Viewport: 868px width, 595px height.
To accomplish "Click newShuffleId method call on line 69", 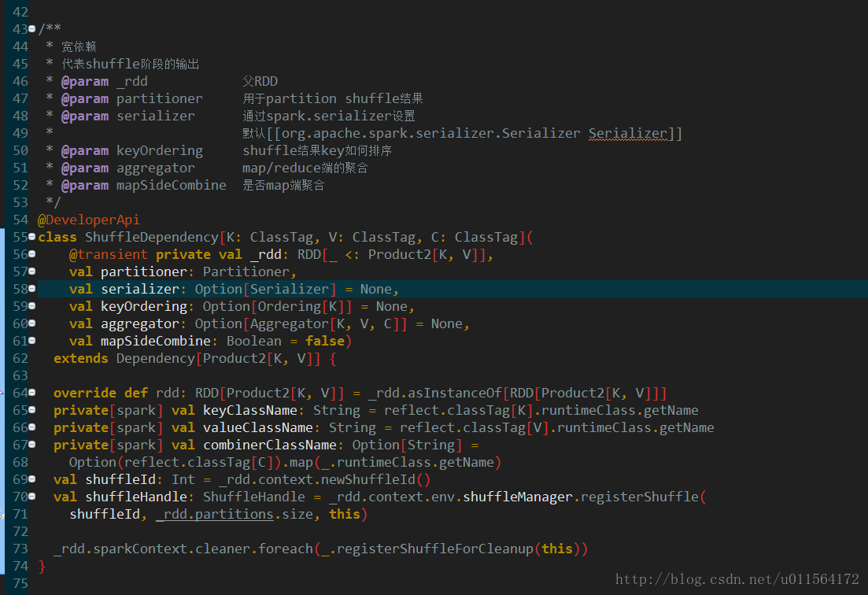I will (368, 479).
